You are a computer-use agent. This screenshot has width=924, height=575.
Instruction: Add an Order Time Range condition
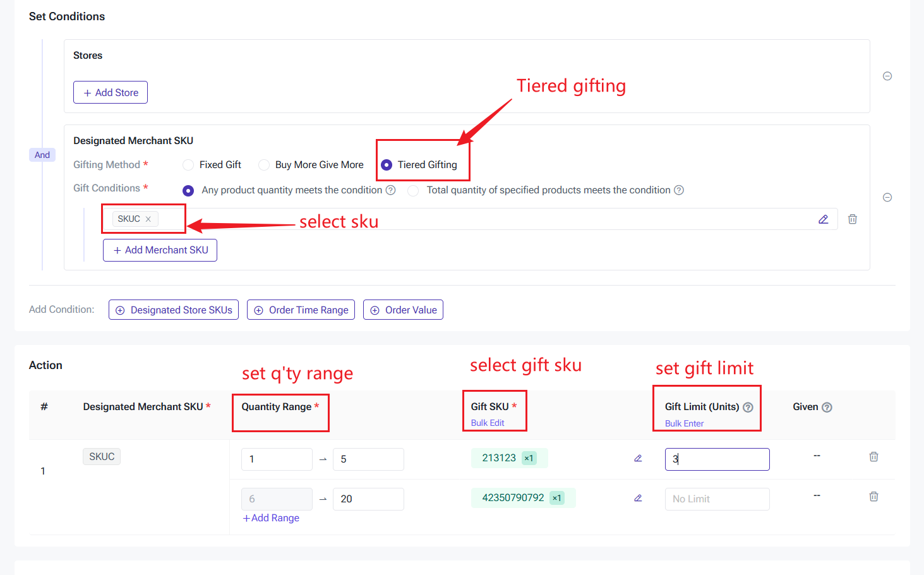pyautogui.click(x=301, y=310)
